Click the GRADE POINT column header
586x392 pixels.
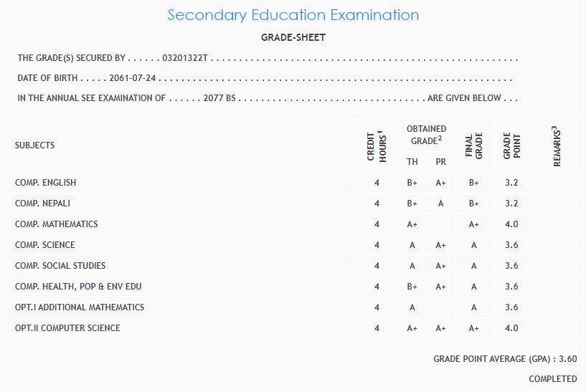(x=511, y=146)
